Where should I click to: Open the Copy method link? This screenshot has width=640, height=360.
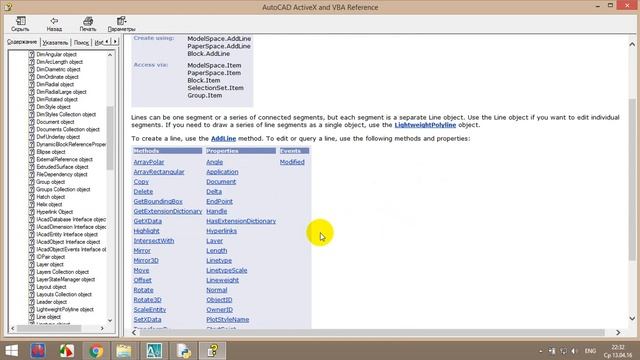click(141, 182)
